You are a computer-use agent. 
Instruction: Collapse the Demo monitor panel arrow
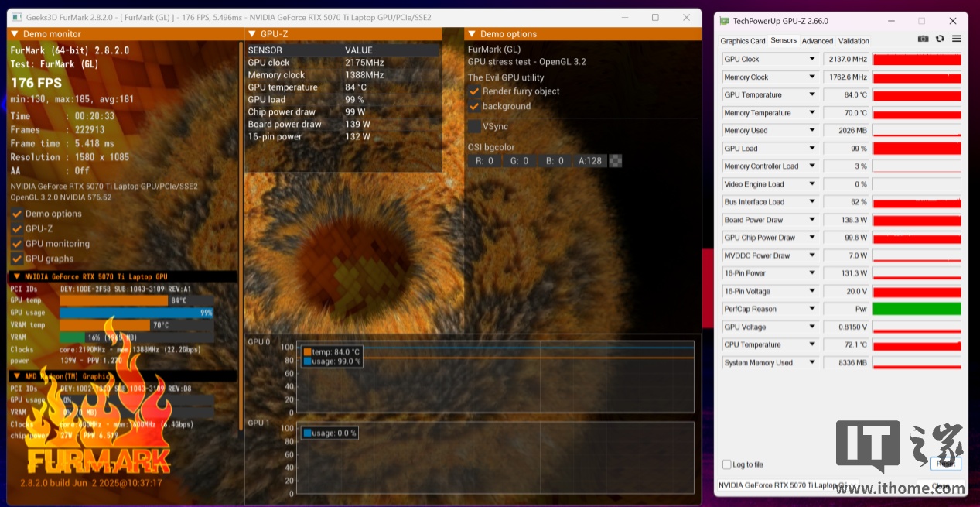click(x=15, y=34)
